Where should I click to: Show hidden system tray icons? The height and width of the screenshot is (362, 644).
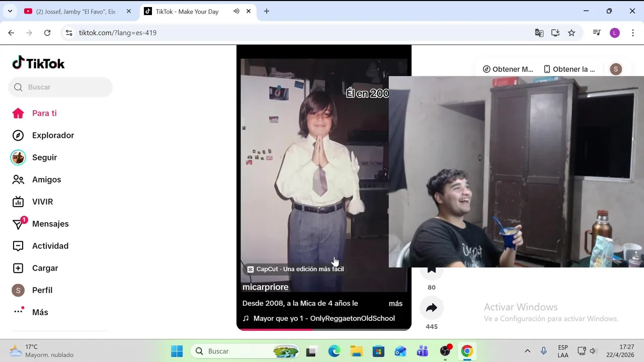click(x=527, y=351)
